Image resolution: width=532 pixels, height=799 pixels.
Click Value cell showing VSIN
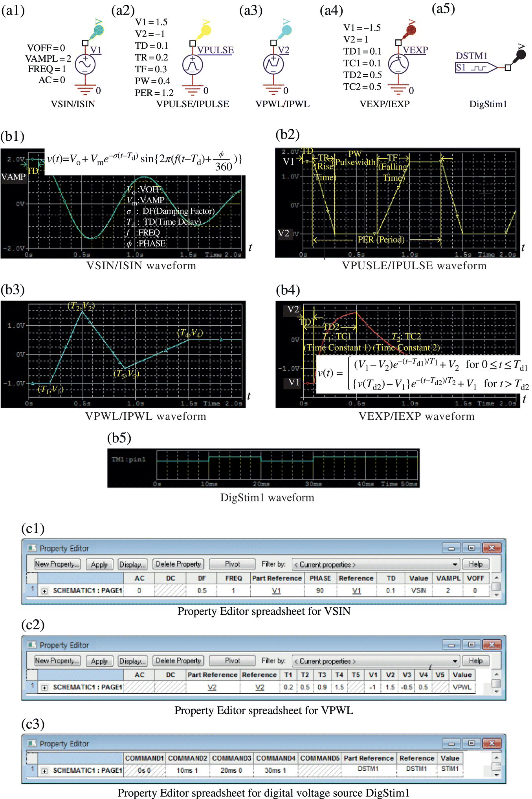[x=418, y=590]
